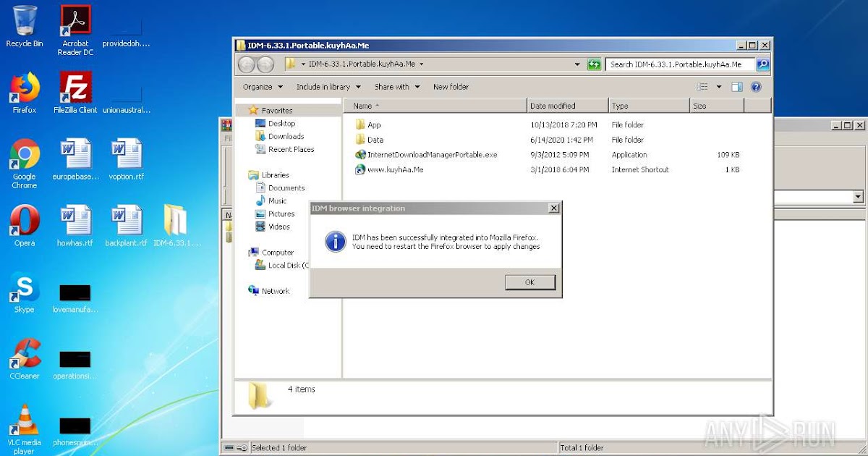The image size is (868, 456).
Task: Change your view icon in toolbar
Action: click(702, 87)
